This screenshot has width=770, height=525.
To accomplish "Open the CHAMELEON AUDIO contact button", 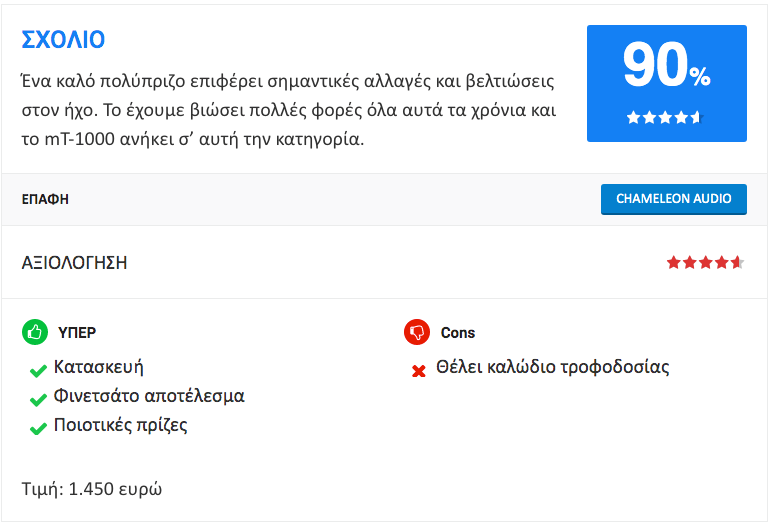I will [674, 199].
